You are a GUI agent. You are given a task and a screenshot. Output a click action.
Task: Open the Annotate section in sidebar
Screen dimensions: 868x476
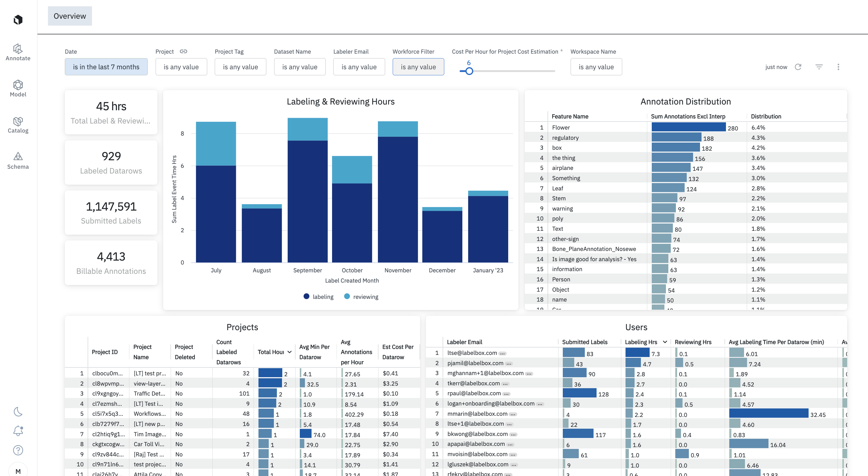(18, 52)
